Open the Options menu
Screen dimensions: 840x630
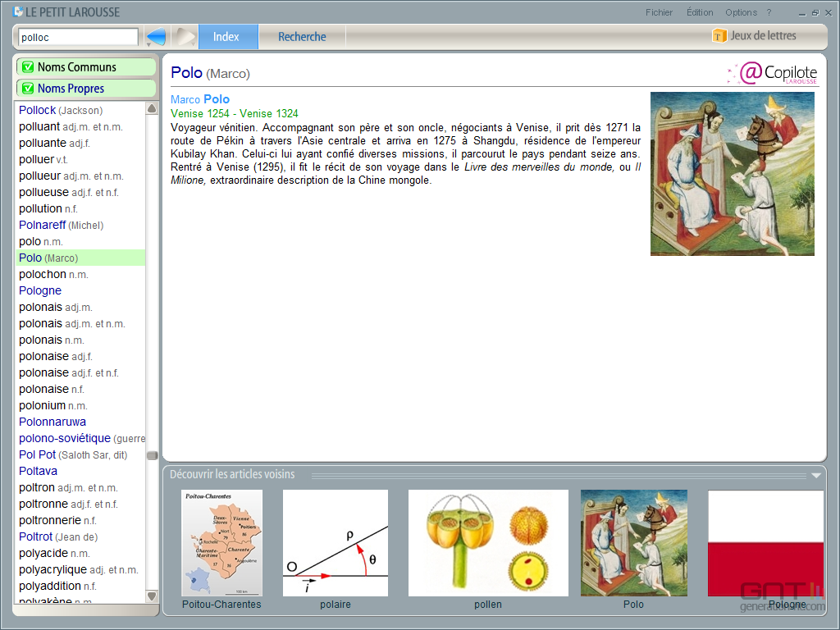coord(741,12)
